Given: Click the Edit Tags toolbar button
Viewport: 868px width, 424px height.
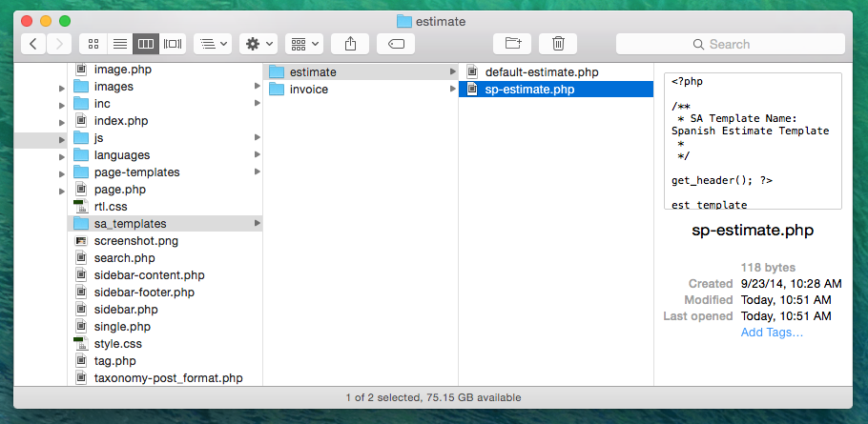Looking at the screenshot, I should pyautogui.click(x=396, y=44).
